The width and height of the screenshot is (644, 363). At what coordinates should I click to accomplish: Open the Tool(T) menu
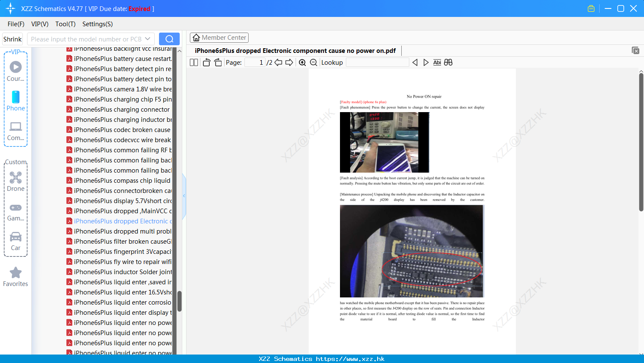(x=66, y=24)
